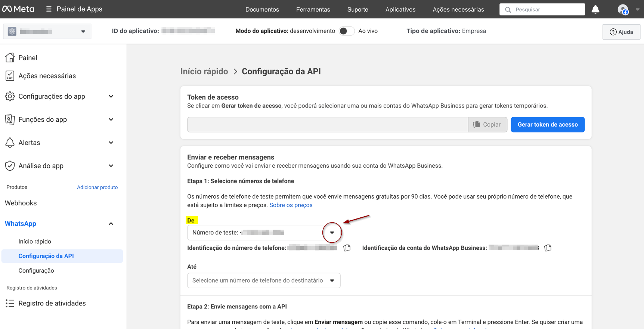Click the Meta logo
644x329 pixels.
18,9
